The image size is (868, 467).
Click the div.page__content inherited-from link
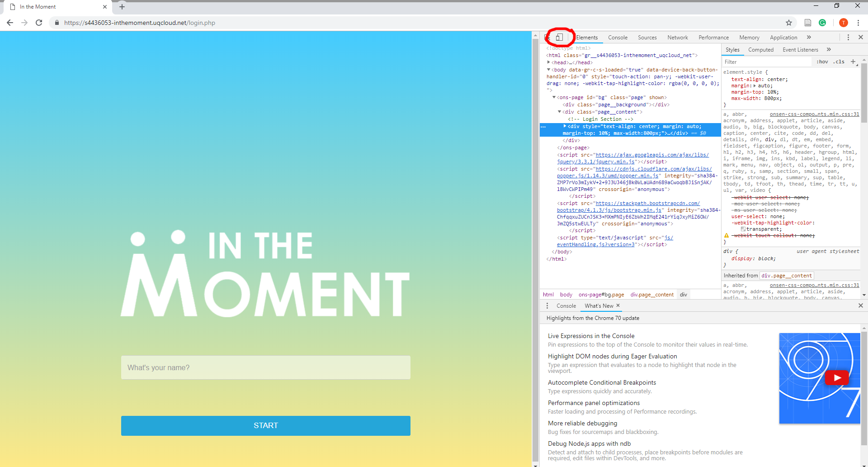[786, 276]
